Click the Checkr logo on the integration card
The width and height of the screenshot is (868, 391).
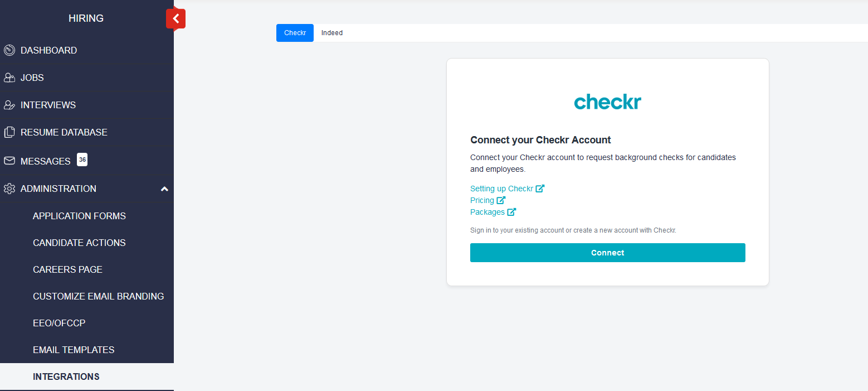pos(607,102)
